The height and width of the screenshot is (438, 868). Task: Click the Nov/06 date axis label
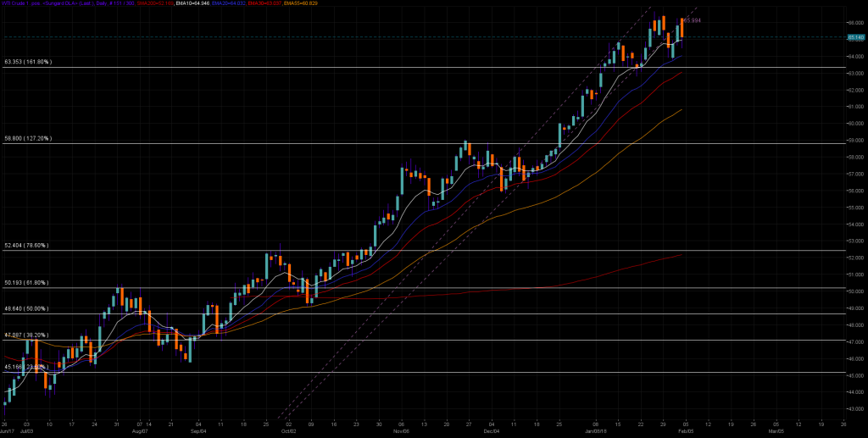tap(401, 430)
